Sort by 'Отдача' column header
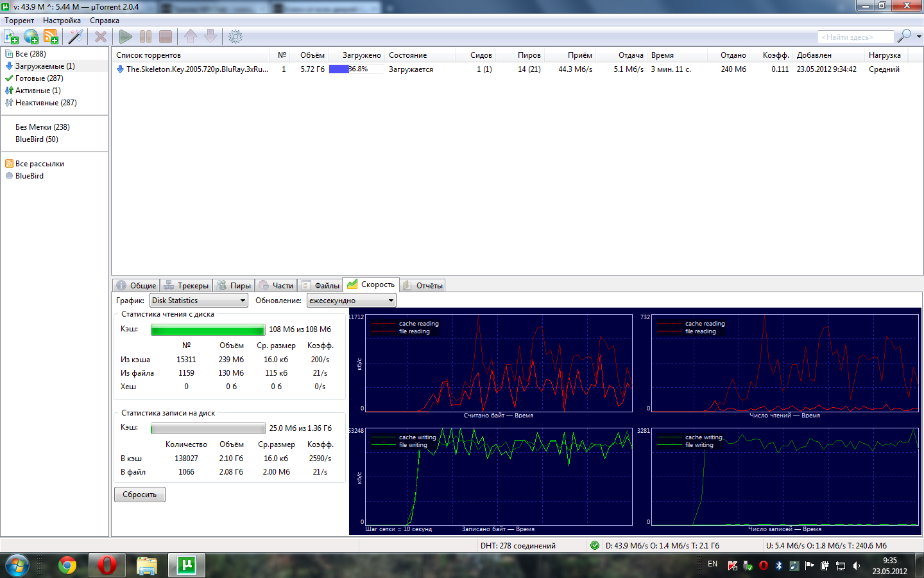 [x=631, y=55]
